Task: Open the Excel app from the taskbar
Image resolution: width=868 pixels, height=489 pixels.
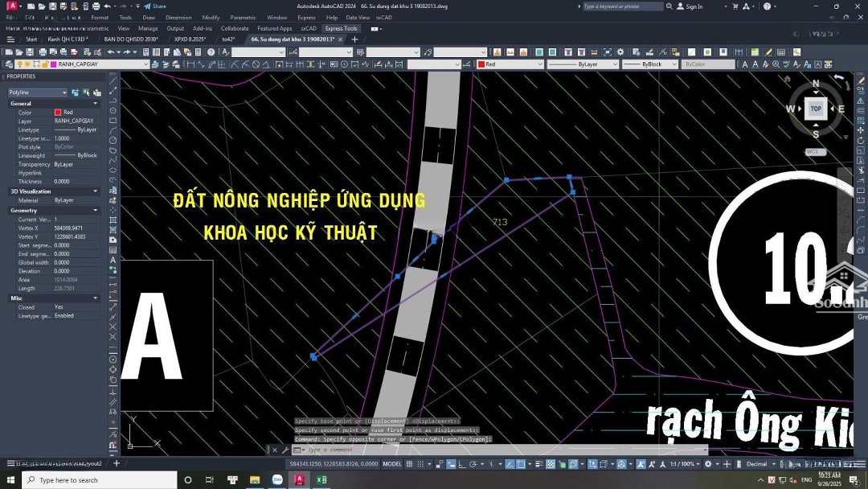Action: point(321,480)
